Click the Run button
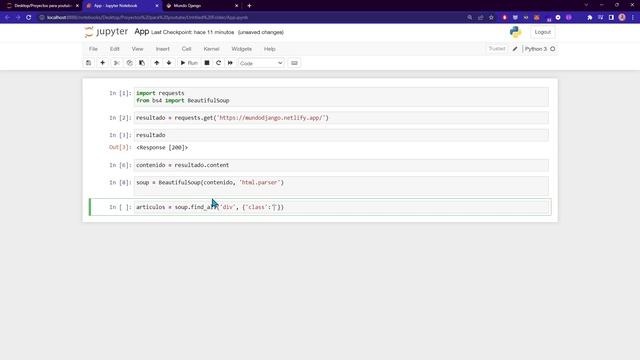The image size is (640, 360). (x=189, y=63)
